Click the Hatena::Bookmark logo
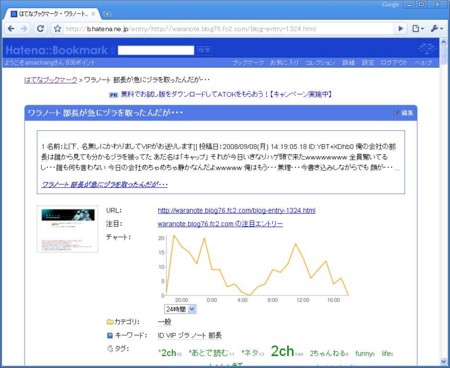 [57, 50]
